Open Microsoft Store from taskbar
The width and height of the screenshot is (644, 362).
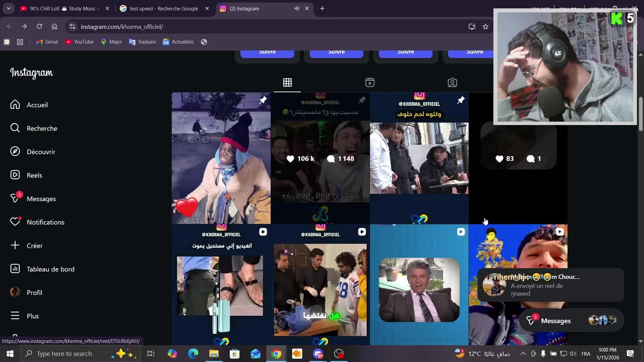click(x=234, y=353)
